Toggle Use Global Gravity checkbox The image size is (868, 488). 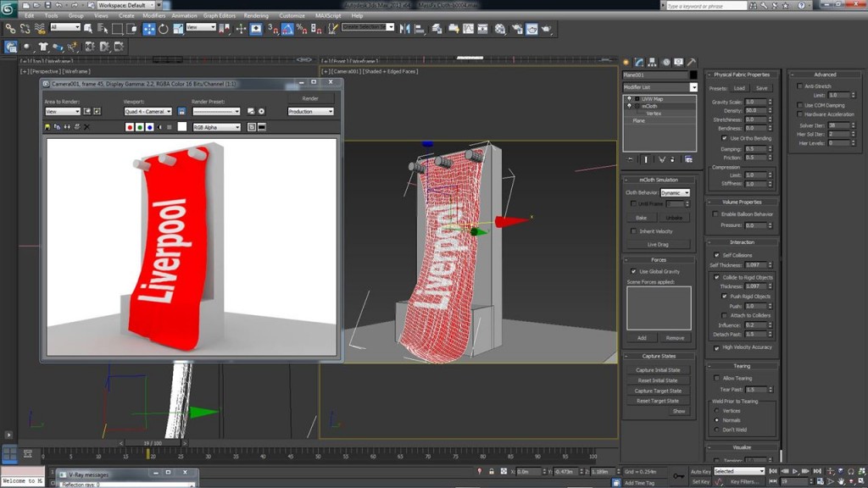[634, 272]
